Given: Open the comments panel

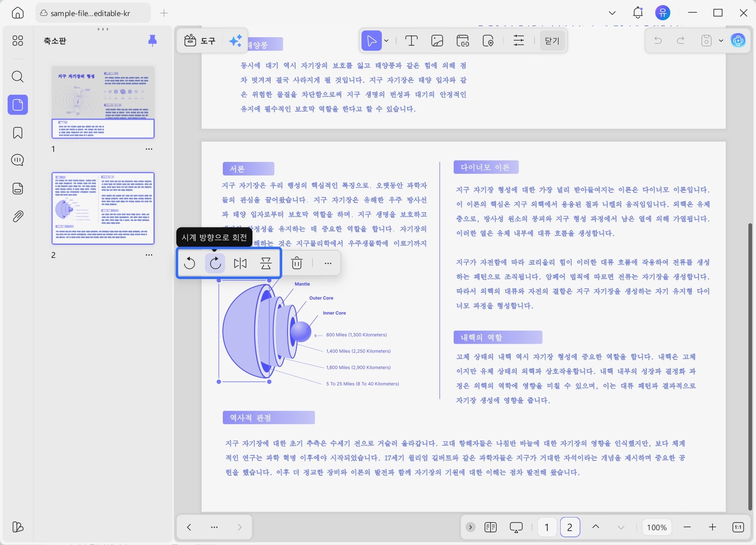Looking at the screenshot, I should tap(18, 160).
